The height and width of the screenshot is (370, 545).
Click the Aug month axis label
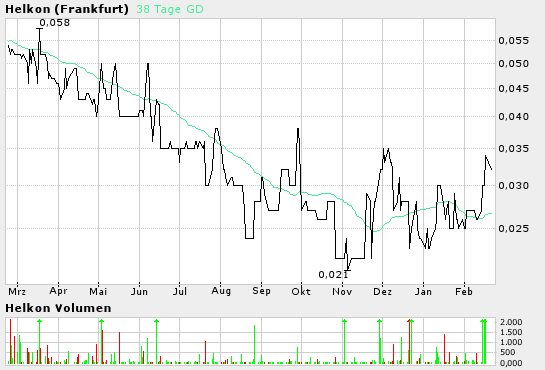[x=221, y=291]
